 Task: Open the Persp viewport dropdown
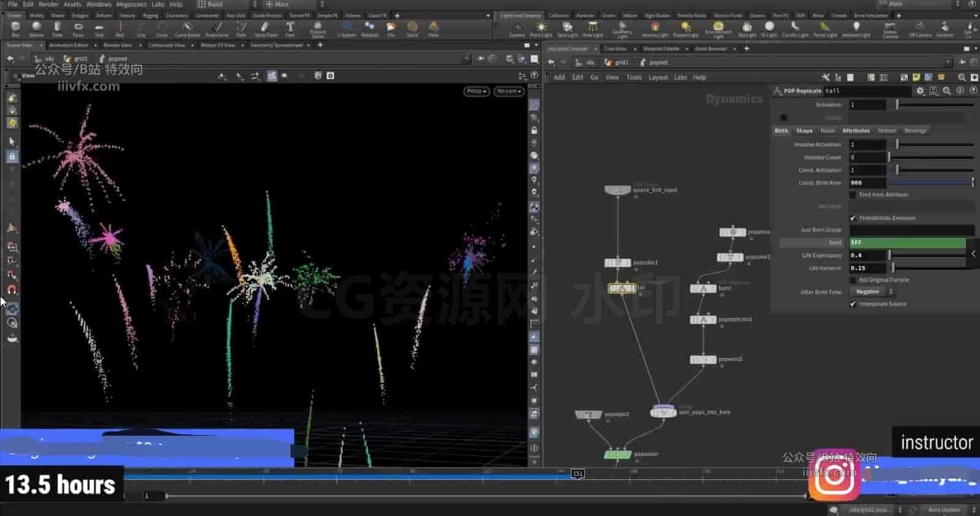point(476,91)
